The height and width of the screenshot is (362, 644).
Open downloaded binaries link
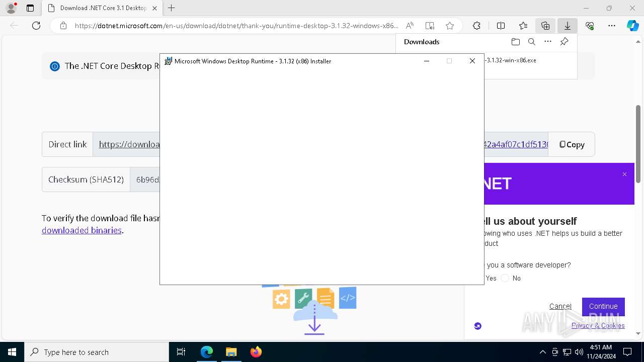tap(82, 230)
